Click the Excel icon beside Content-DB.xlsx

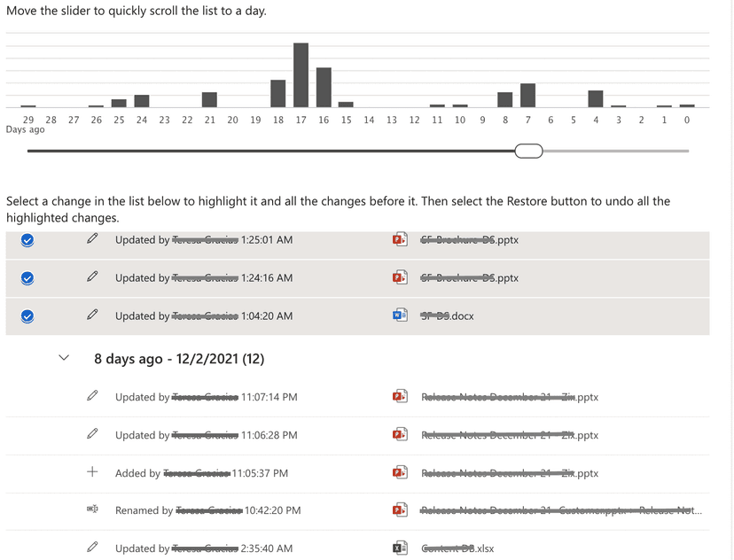400,548
